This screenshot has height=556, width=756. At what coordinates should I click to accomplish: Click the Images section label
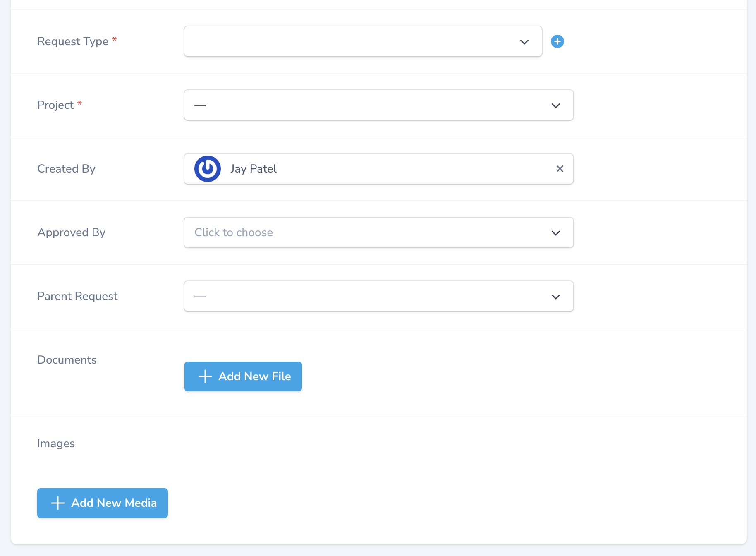coord(56,443)
